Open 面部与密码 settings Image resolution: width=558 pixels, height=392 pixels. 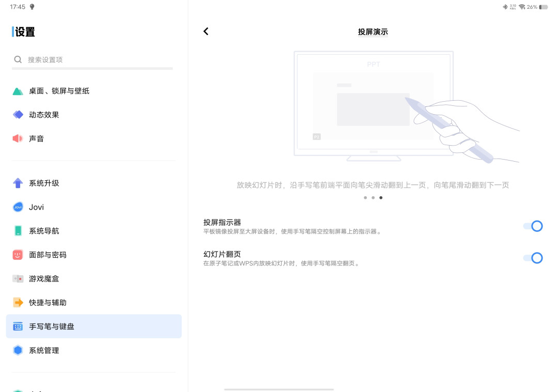pos(94,255)
